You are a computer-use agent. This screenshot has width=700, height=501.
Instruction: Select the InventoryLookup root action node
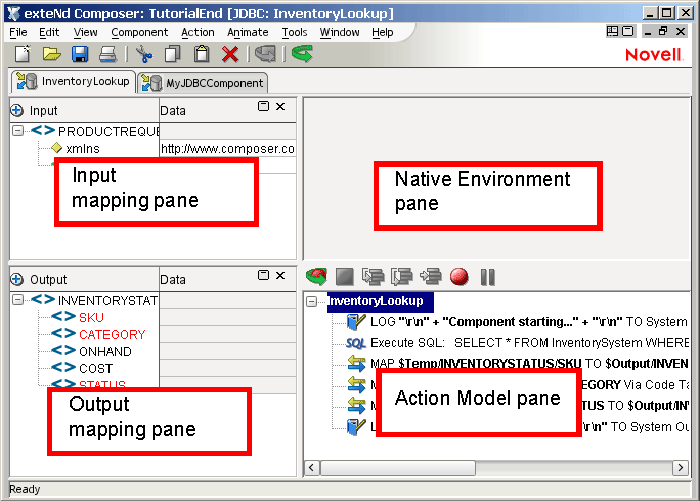(380, 301)
